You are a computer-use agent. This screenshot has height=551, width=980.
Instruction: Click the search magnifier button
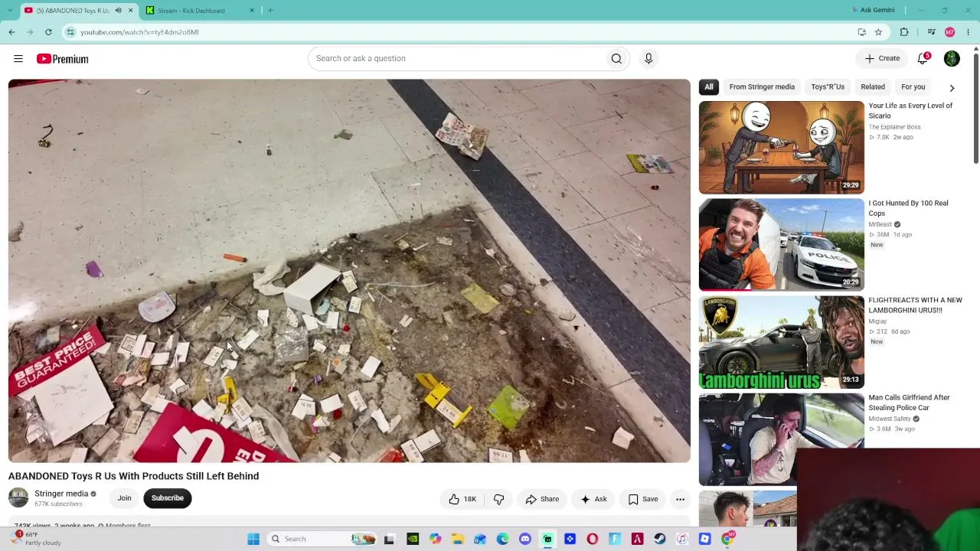616,58
